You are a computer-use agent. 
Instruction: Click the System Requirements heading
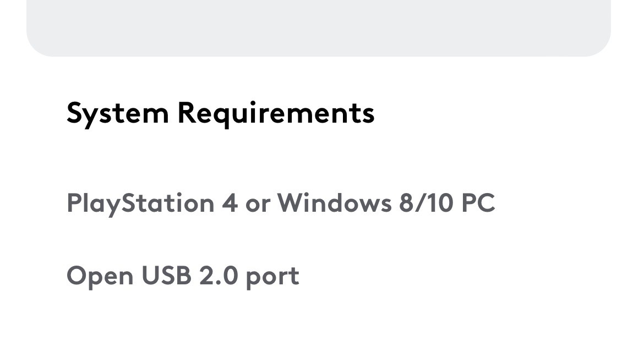221,113
